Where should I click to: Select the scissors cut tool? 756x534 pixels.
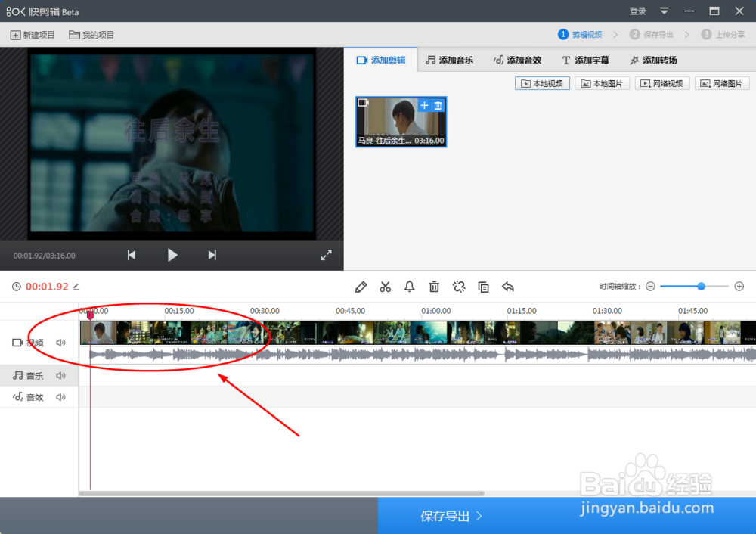click(x=385, y=287)
